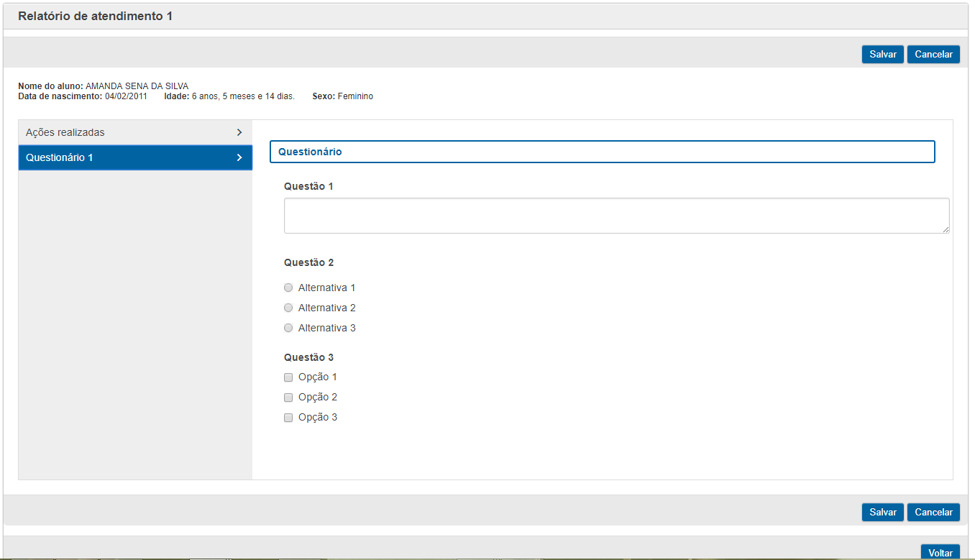Click the top Salvar button
The image size is (975, 560).
883,55
